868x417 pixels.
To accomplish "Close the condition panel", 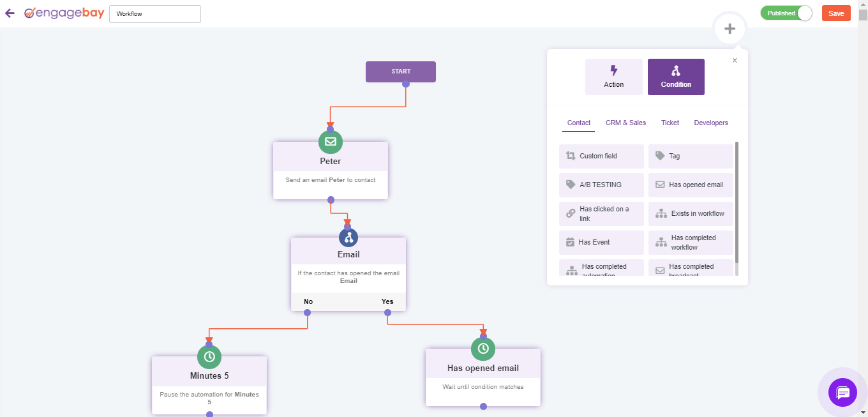I will tap(735, 60).
